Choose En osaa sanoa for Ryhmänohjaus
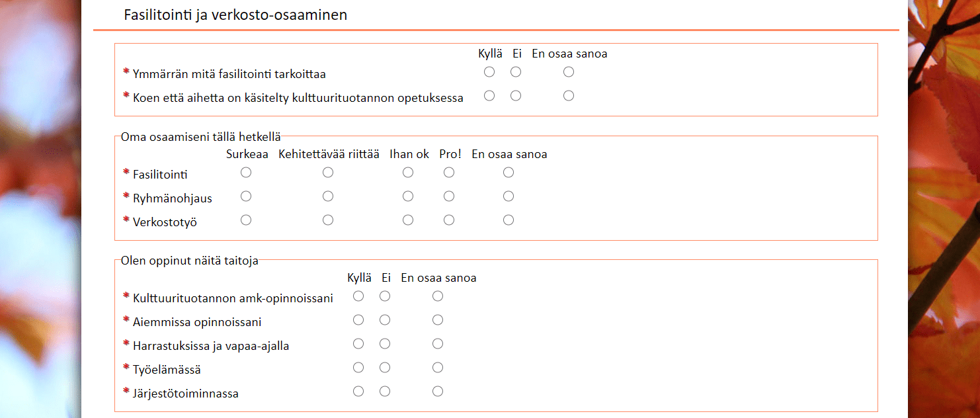 coord(509,196)
